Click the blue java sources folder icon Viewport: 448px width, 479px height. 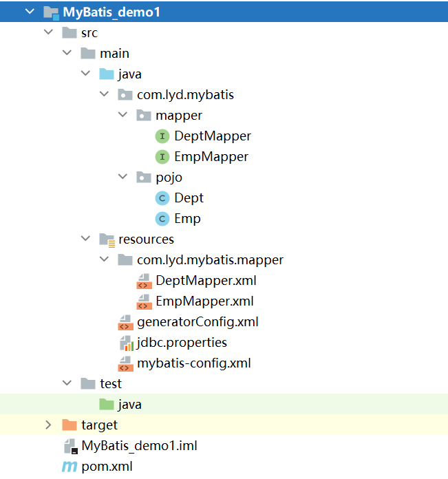click(x=107, y=74)
